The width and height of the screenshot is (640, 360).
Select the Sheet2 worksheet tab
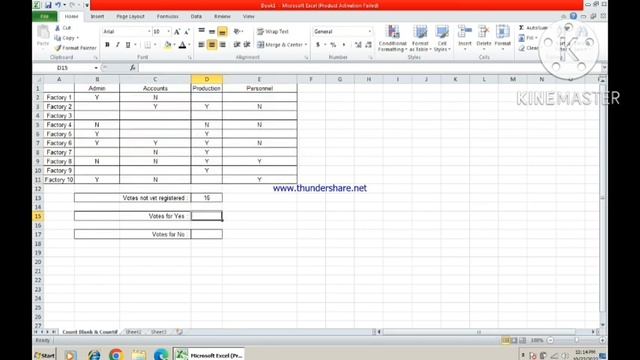pos(133,332)
